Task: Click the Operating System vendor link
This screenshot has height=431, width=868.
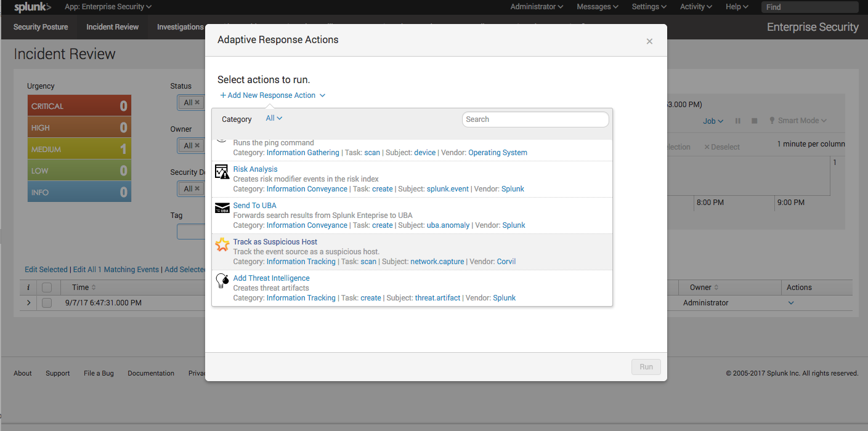Action: pos(498,153)
